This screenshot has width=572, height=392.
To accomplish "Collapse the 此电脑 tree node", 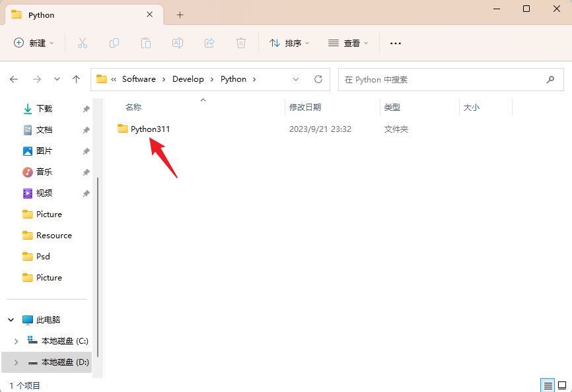I will [x=11, y=319].
